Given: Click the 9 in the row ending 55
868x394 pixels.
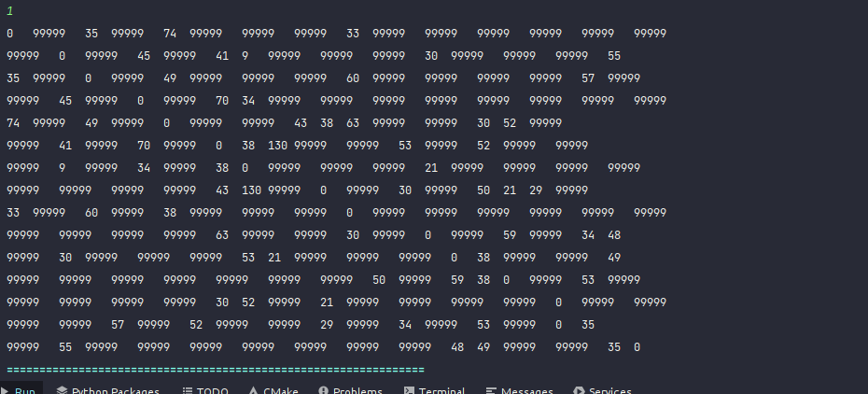Looking at the screenshot, I should 245,56.
